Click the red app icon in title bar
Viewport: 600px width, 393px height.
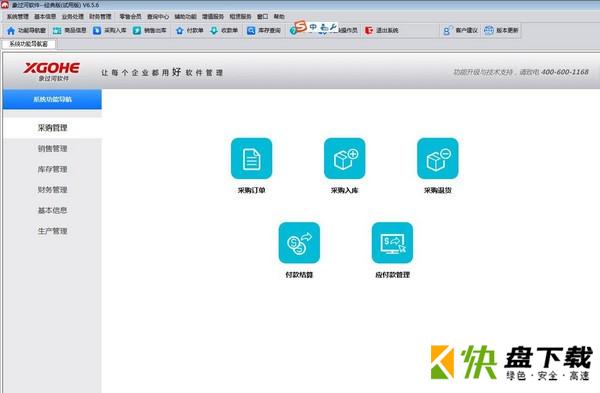point(5,5)
